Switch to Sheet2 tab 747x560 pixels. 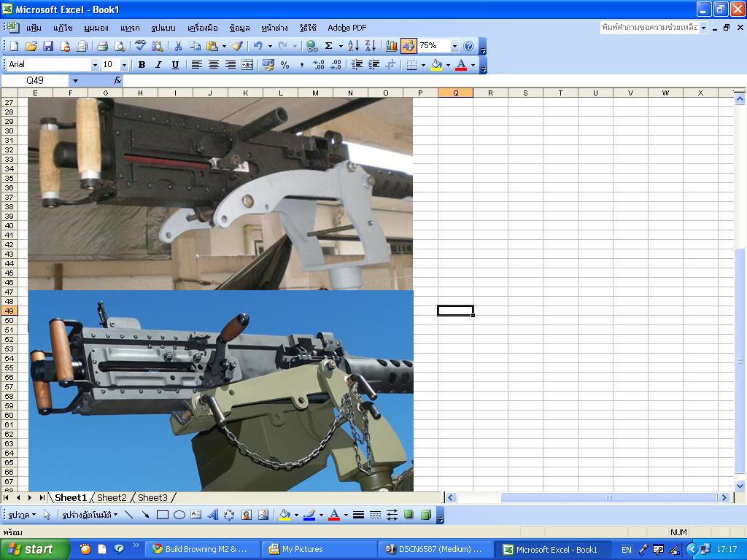pos(112,498)
